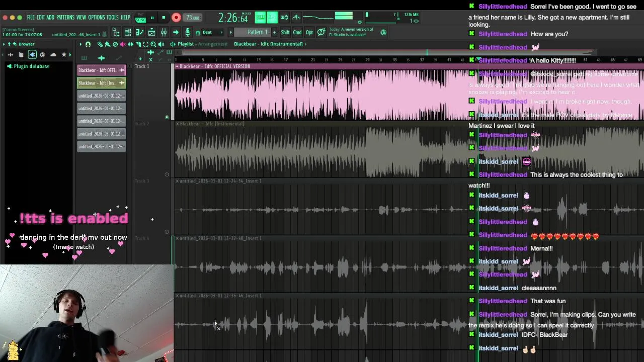Open the browser globe online tab icon

42,55
